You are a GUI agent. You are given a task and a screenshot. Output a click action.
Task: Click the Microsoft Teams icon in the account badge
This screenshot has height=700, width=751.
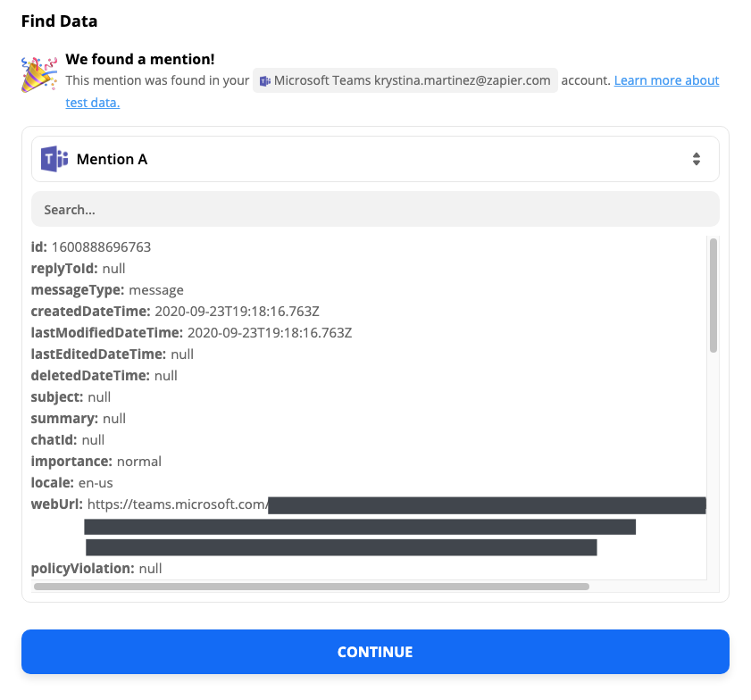[x=265, y=80]
